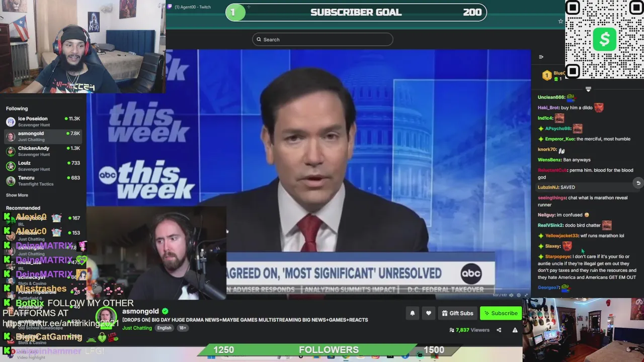Focus the Search input field
Image resolution: width=644 pixels, height=362 pixels.
coord(323,39)
